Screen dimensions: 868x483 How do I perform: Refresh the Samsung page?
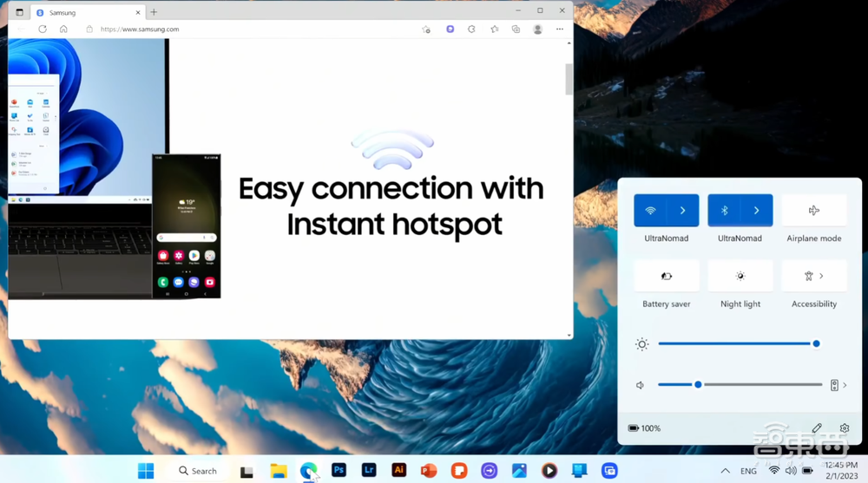pyautogui.click(x=42, y=29)
